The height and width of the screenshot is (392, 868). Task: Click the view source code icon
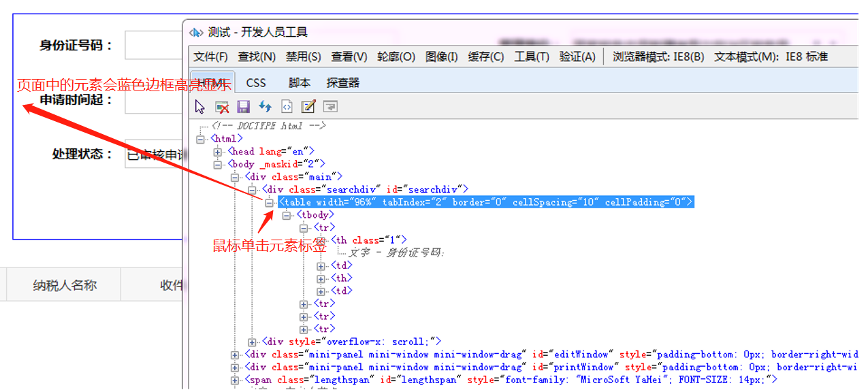tap(287, 106)
